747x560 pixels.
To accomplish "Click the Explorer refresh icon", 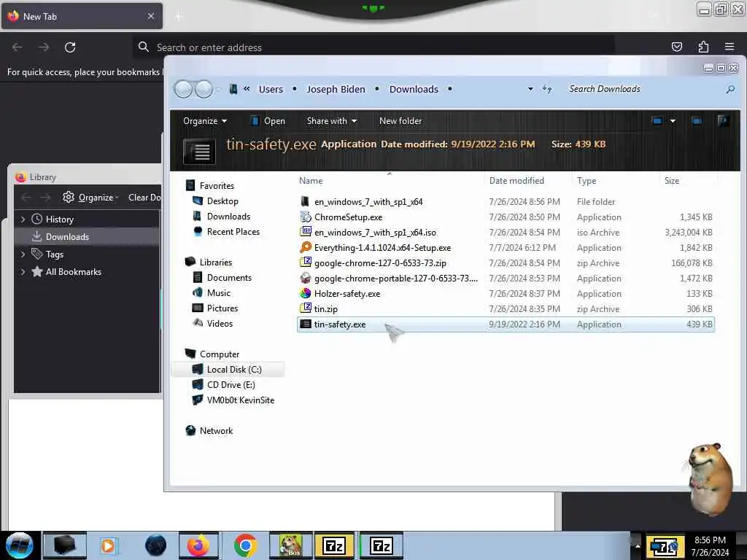I will coord(547,89).
